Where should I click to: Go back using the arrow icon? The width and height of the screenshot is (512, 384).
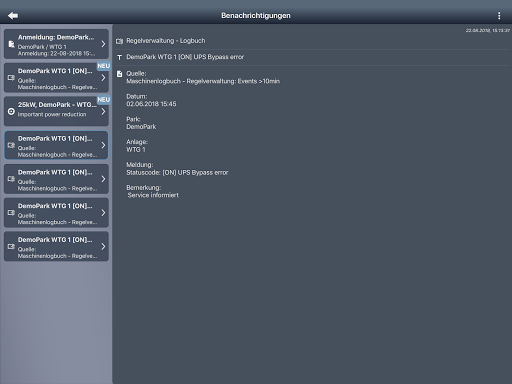coord(13,16)
